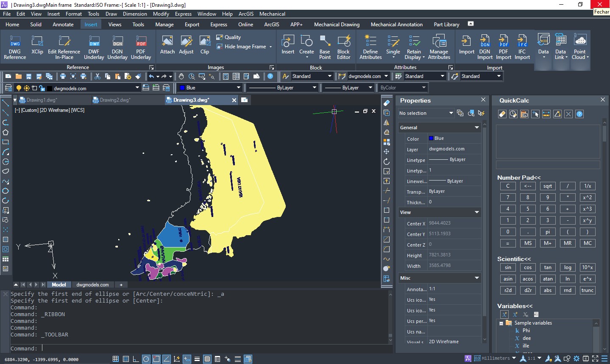Image resolution: width=610 pixels, height=364 pixels.
Task: Click the Quick Select icon in Properties
Action: (x=481, y=113)
